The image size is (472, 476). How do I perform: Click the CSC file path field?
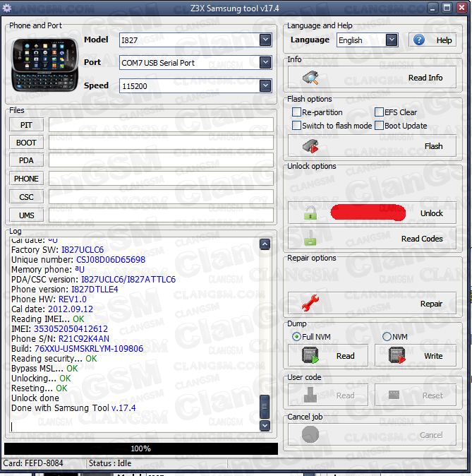click(x=161, y=197)
